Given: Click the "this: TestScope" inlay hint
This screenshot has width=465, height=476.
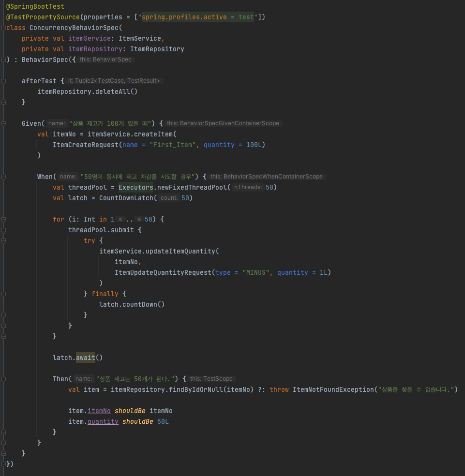Looking at the screenshot, I should pos(211,379).
